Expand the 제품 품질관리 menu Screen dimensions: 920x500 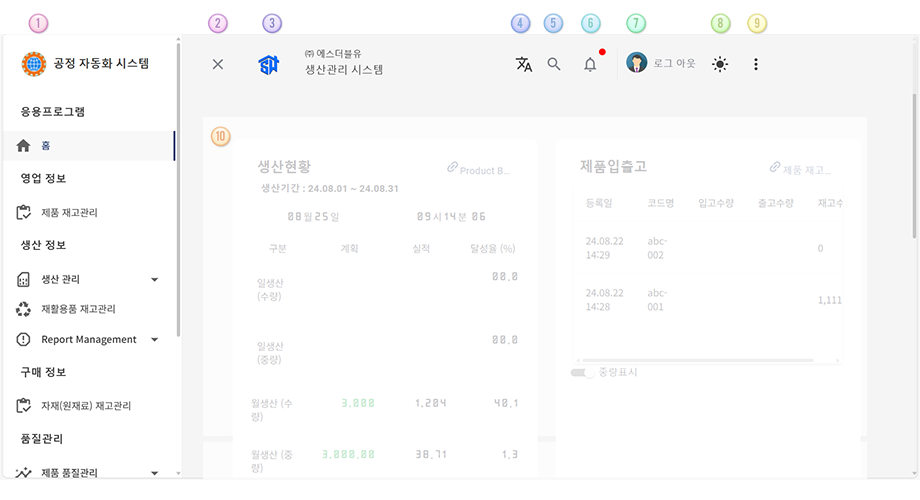(154, 473)
